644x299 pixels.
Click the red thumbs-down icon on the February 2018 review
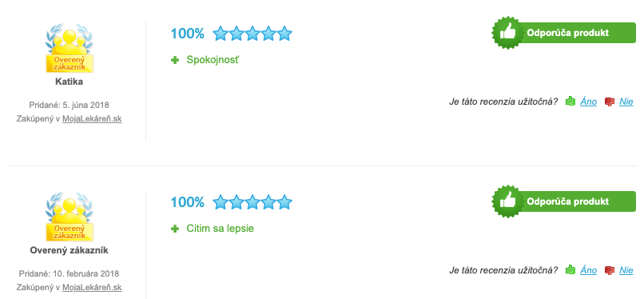click(x=610, y=270)
